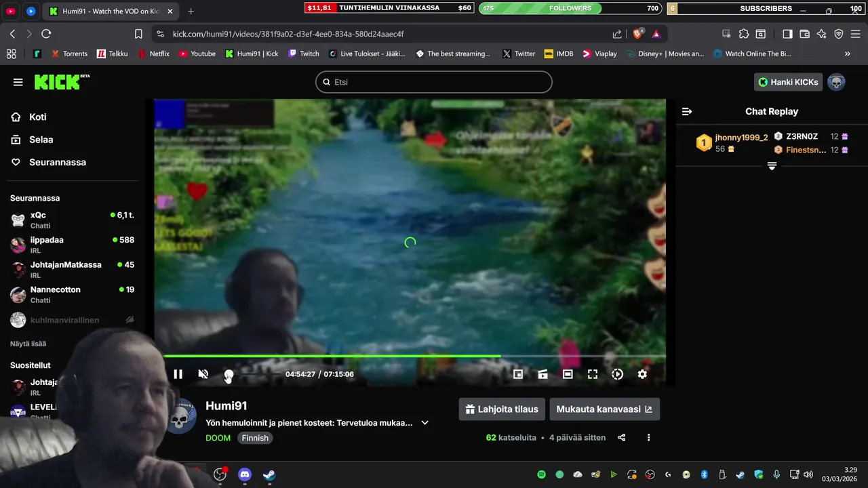Collapse the Chat Replay panel
Screen dimensions: 868x488
pyautogui.click(x=687, y=111)
